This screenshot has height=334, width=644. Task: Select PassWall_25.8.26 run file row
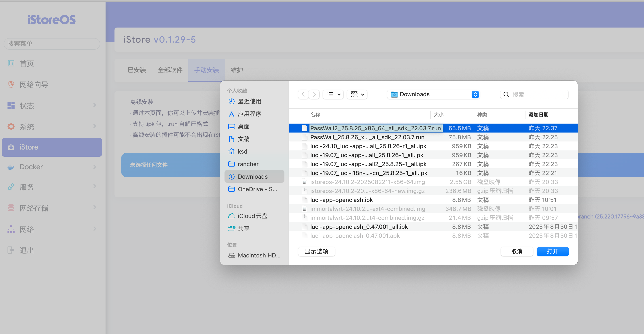(367, 137)
